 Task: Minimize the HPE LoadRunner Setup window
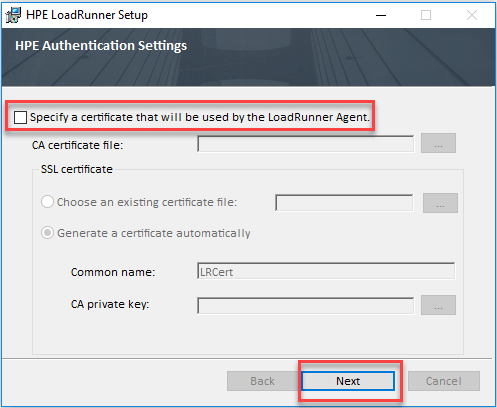pyautogui.click(x=381, y=15)
